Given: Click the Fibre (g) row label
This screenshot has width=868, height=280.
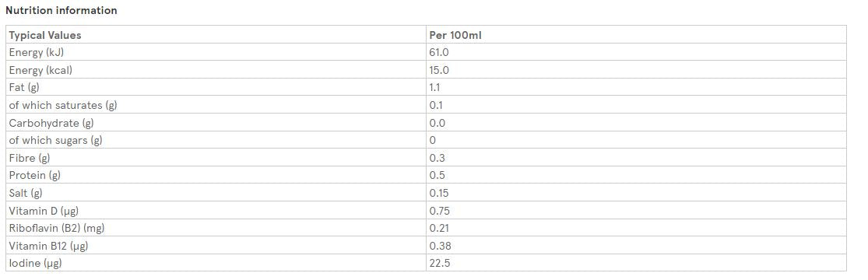Looking at the screenshot, I should point(30,158).
